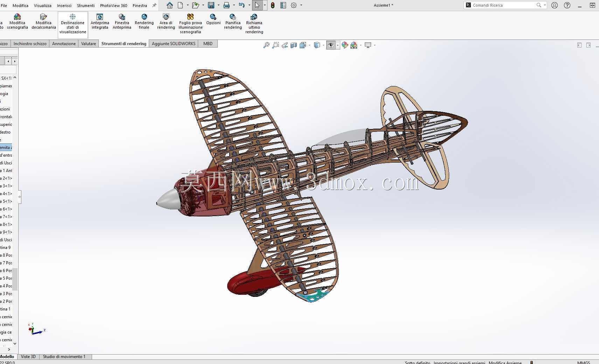599x364 pixels.
Task: Expand Options gear dropdown arrow
Action: [301, 5]
